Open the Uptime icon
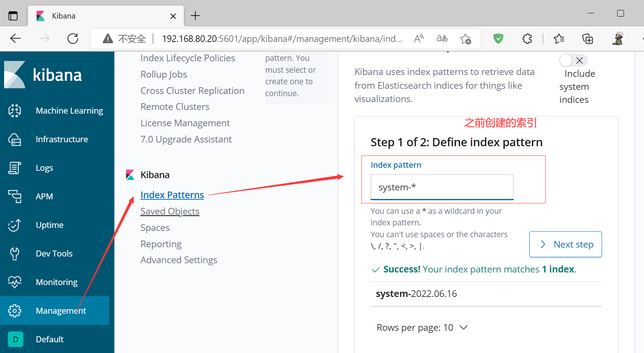Viewport: 644px width, 353px height. (x=15, y=225)
